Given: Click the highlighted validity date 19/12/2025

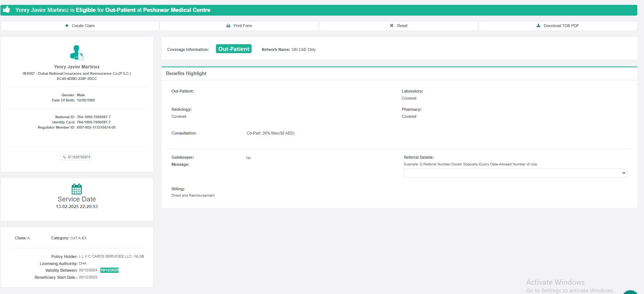Looking at the screenshot, I should tap(109, 270).
